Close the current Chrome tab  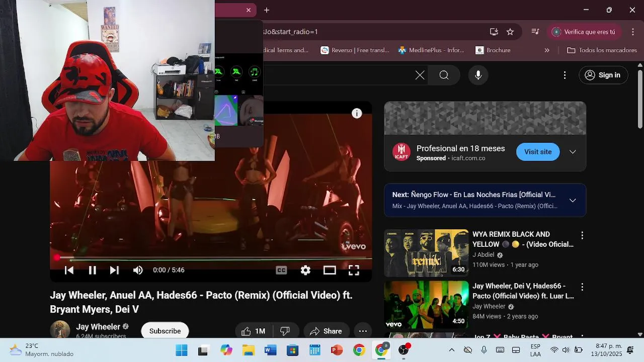[249, 10]
